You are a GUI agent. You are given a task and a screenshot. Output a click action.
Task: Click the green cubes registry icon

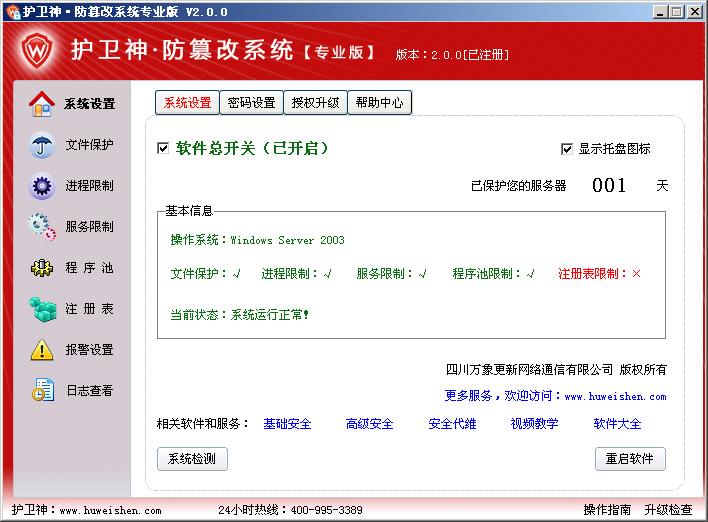[x=42, y=309]
